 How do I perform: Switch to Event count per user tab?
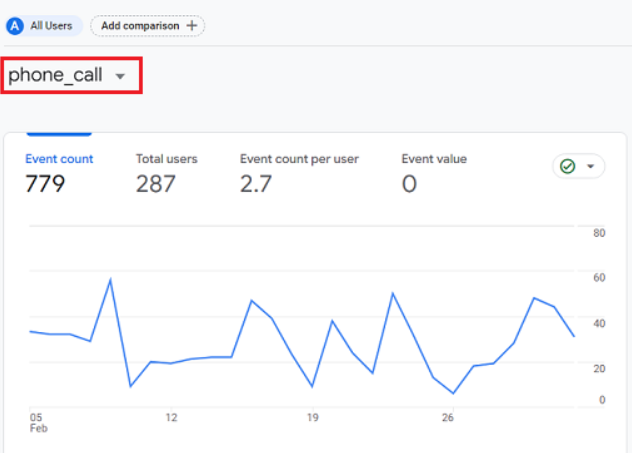pos(299,159)
